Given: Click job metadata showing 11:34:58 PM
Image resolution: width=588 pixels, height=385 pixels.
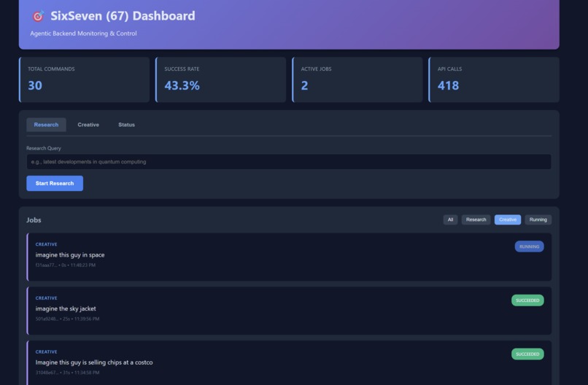Looking at the screenshot, I should click(67, 373).
